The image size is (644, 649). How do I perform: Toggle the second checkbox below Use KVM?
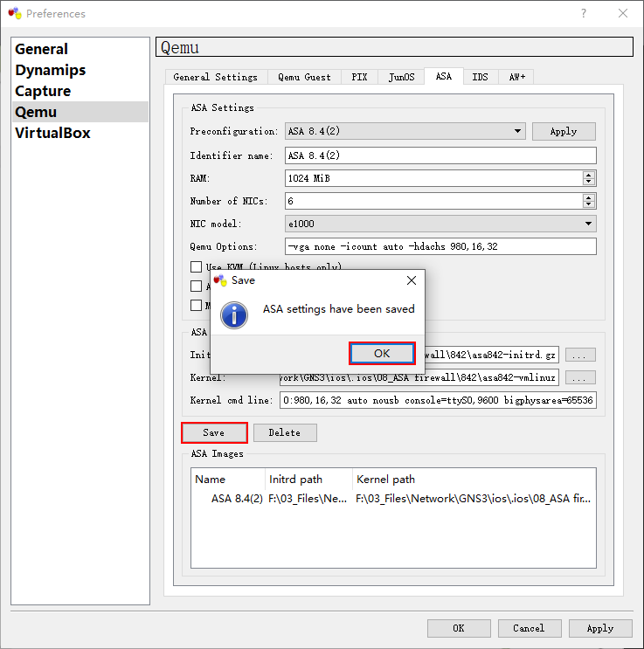point(197,286)
